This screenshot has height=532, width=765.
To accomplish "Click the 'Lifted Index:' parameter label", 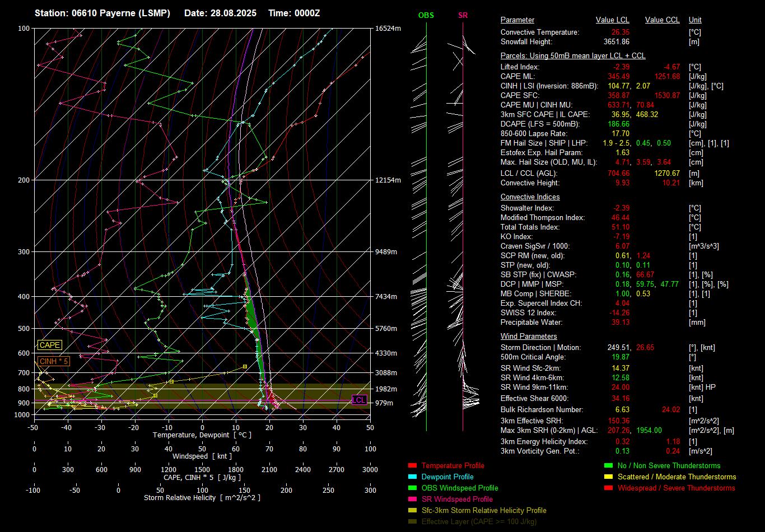I will [520, 67].
